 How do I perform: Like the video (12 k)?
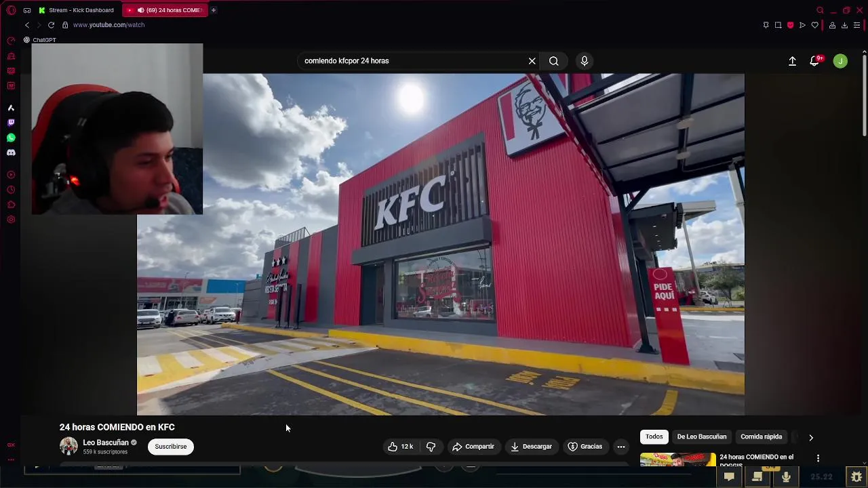400,447
